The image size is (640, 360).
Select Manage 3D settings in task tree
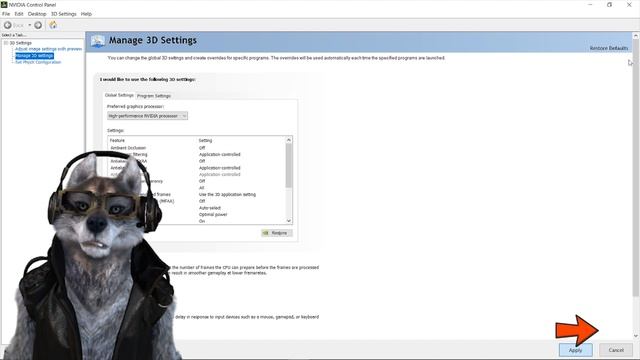tap(34, 56)
